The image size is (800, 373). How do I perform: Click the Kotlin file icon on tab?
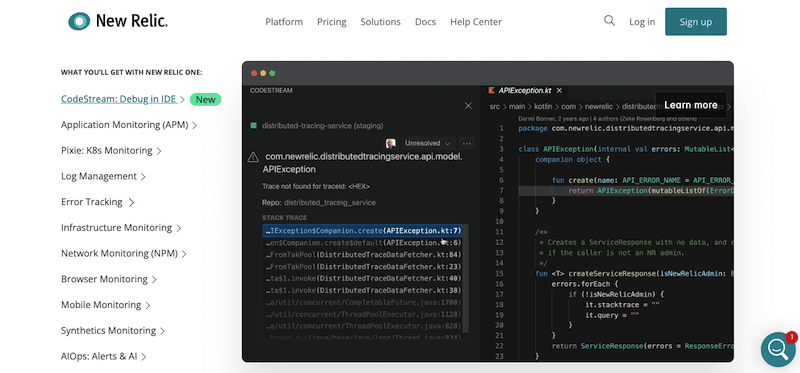492,90
